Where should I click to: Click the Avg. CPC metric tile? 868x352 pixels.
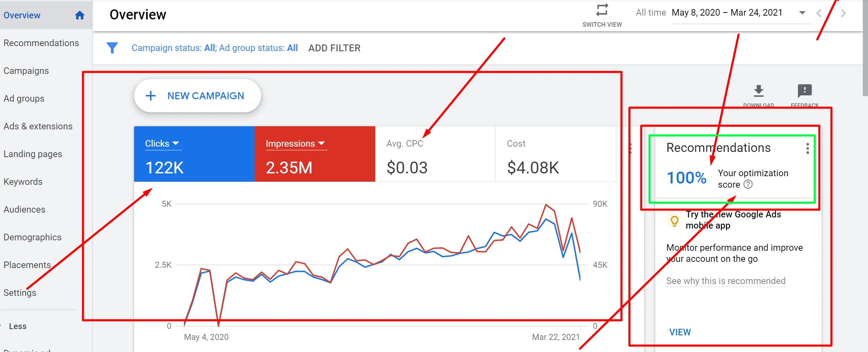coord(435,154)
